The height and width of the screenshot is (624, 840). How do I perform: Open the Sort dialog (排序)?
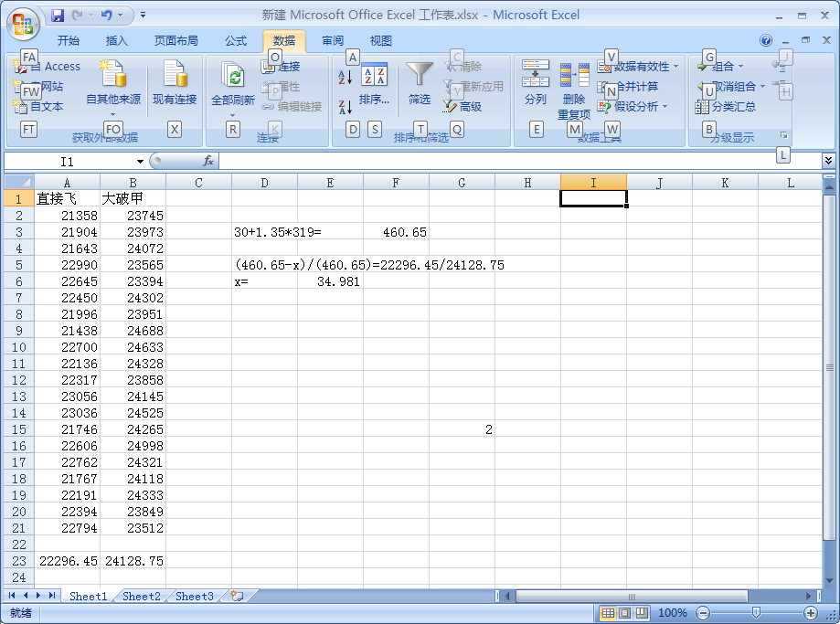(x=374, y=83)
